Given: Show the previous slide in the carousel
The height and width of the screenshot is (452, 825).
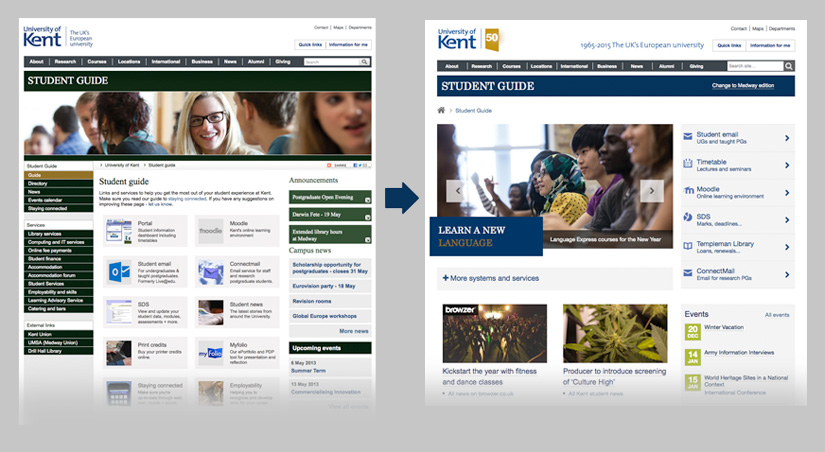Looking at the screenshot, I should click(x=458, y=191).
